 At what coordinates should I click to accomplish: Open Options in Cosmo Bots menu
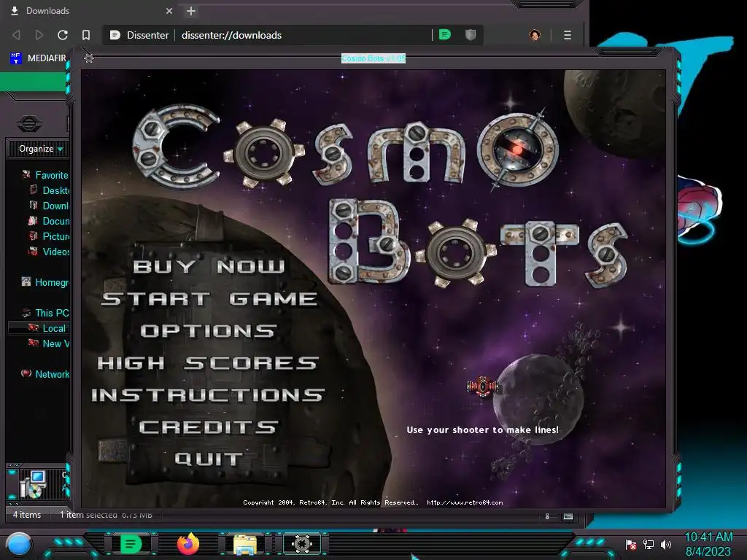click(x=208, y=331)
